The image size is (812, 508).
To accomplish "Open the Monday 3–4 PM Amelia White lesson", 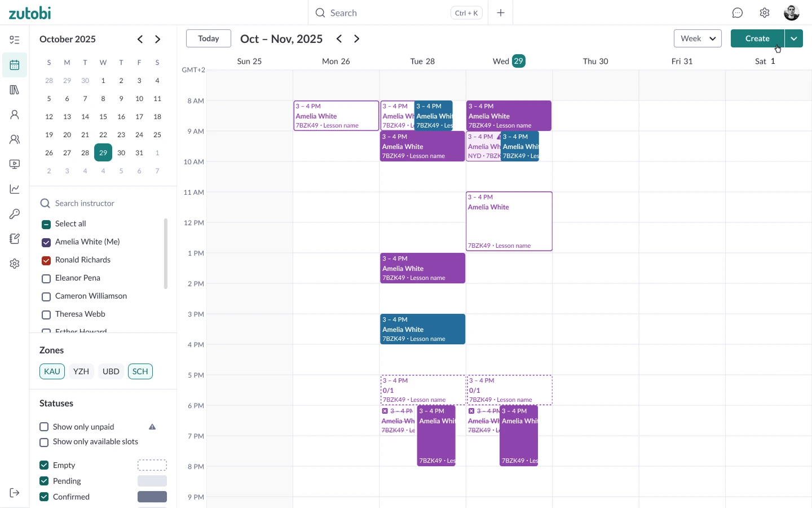I will pyautogui.click(x=337, y=116).
